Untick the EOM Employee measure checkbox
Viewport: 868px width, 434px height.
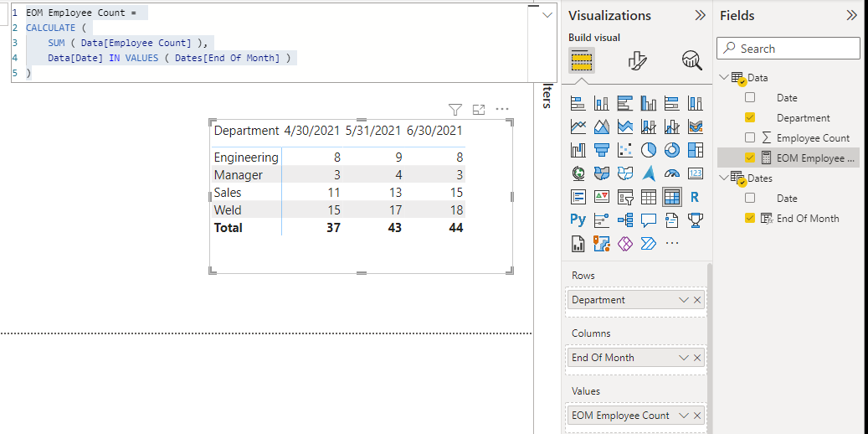(750, 158)
